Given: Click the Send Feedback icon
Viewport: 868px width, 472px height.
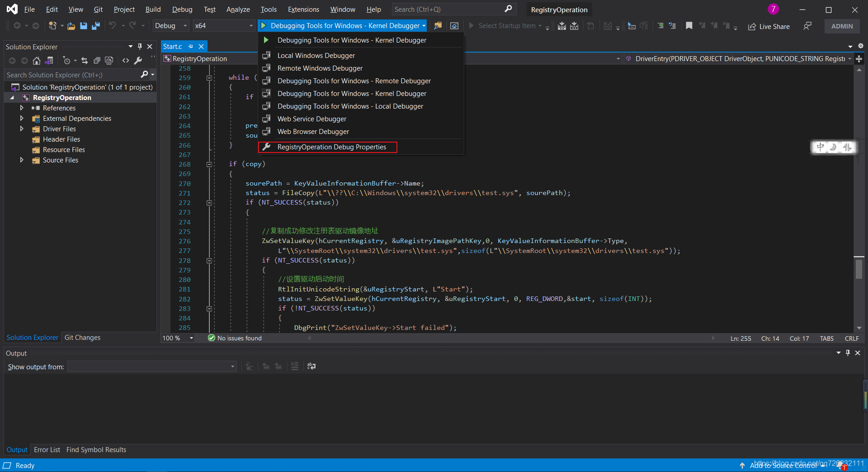Looking at the screenshot, I should click(807, 26).
